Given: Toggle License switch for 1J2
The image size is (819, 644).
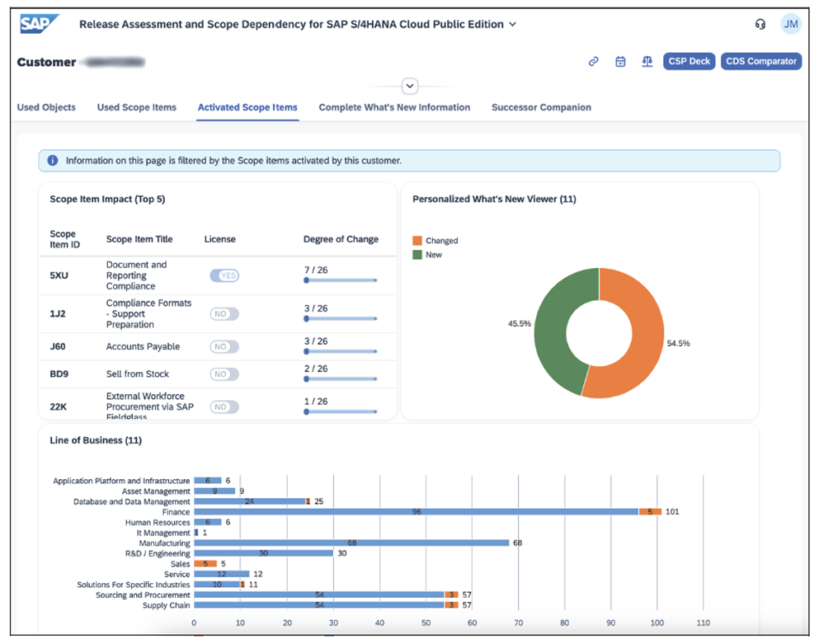Looking at the screenshot, I should [224, 314].
